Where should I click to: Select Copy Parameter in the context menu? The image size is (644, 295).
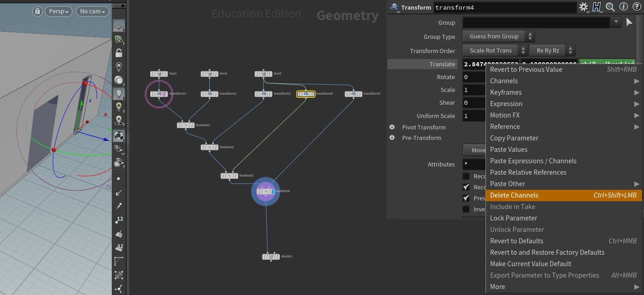point(514,138)
